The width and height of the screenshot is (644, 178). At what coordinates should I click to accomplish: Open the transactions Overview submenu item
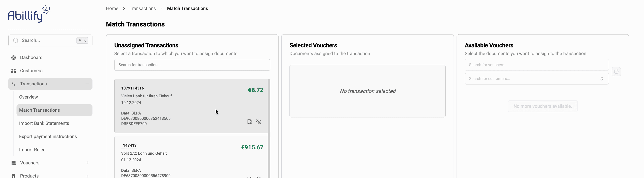tap(29, 97)
